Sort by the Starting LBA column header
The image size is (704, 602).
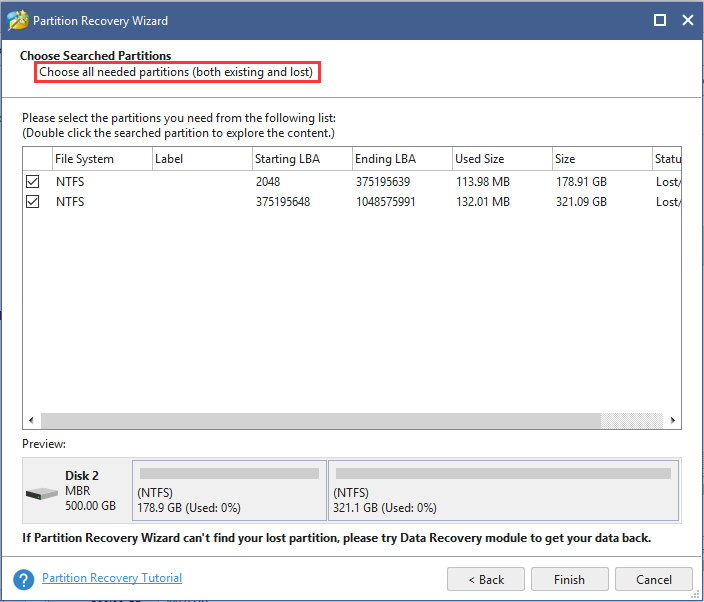coord(300,159)
